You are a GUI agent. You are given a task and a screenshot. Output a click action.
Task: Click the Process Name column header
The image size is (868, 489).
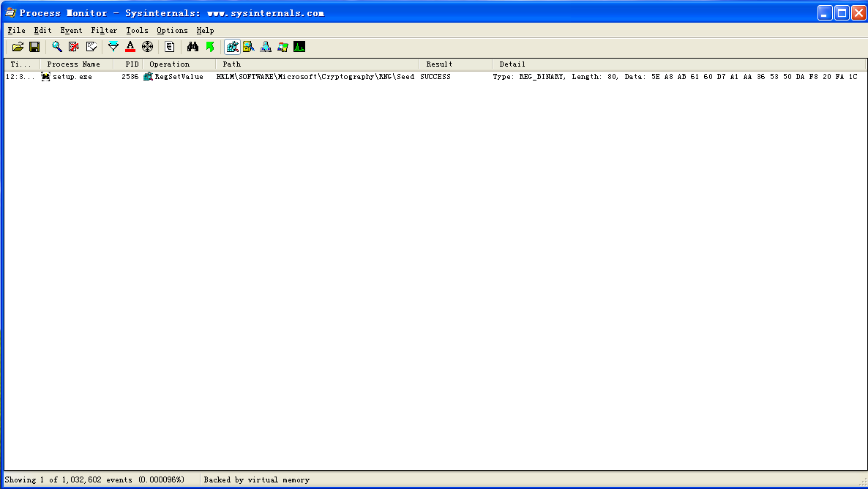[76, 64]
